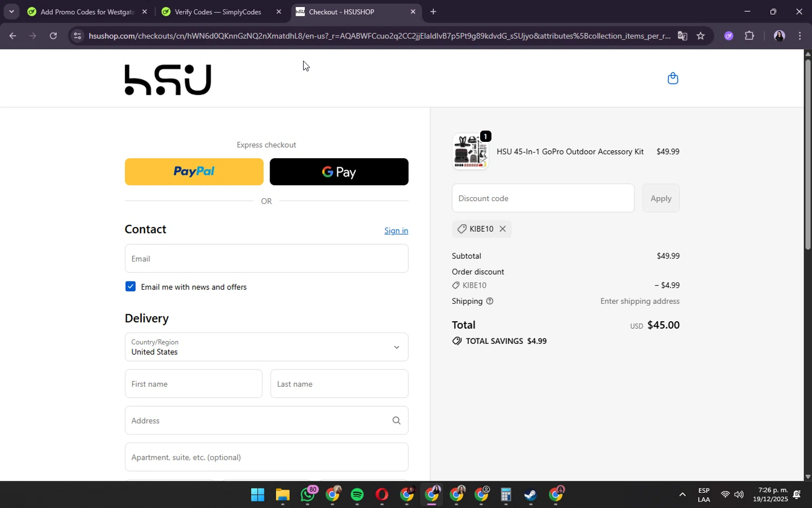Expand the Country/Region dropdown
Image resolution: width=812 pixels, height=508 pixels.
click(266, 347)
